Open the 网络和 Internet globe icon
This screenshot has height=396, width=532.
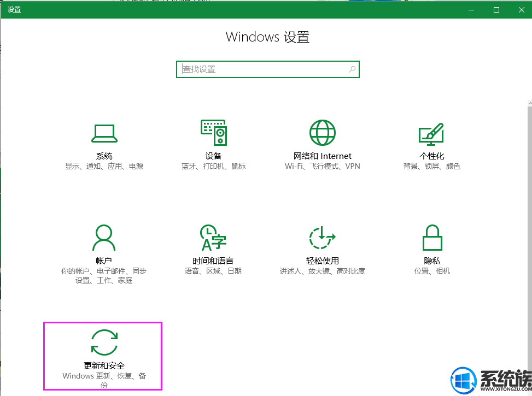323,133
